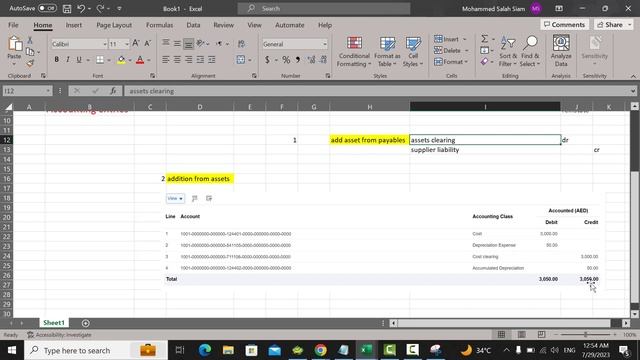The image size is (640, 360).
Task: Center text horizontally
Action: point(177,60)
